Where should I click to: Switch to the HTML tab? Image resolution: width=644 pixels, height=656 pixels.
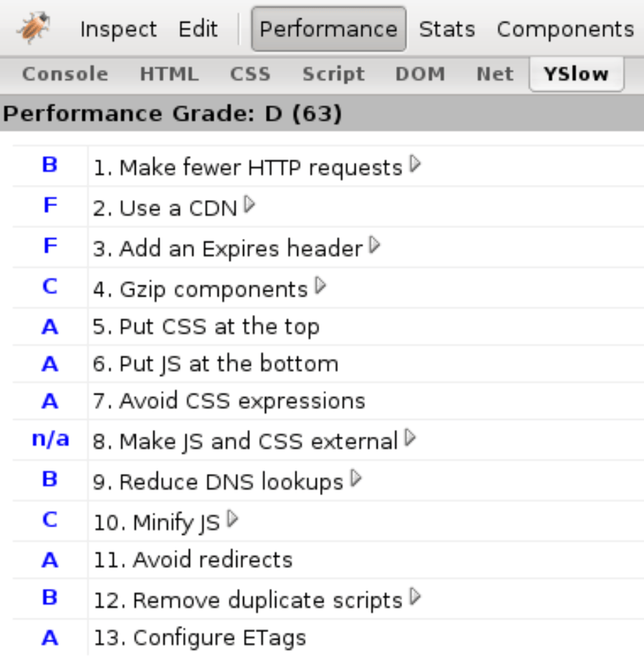tap(169, 74)
